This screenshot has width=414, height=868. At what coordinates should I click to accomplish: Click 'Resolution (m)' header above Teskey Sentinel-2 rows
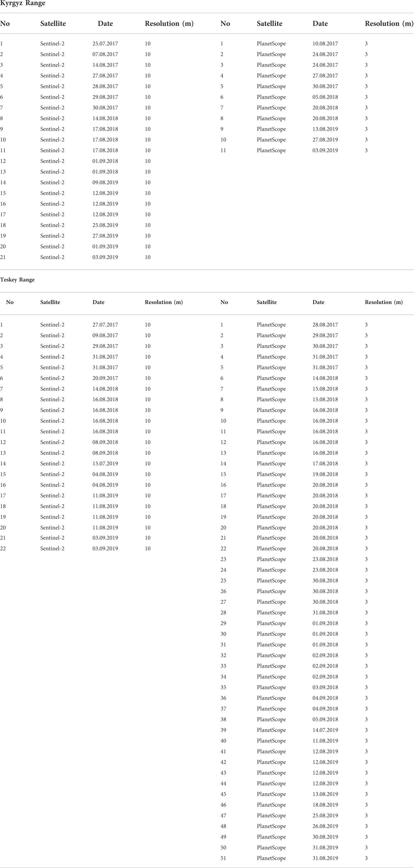tap(164, 302)
